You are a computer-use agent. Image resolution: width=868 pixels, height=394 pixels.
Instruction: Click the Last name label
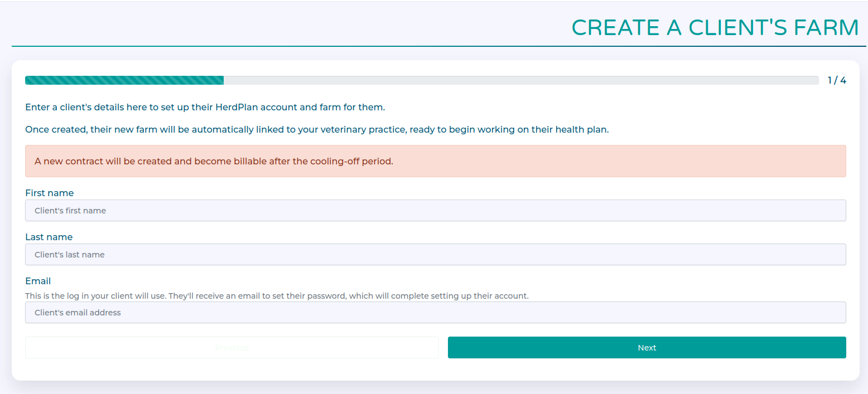(x=49, y=237)
